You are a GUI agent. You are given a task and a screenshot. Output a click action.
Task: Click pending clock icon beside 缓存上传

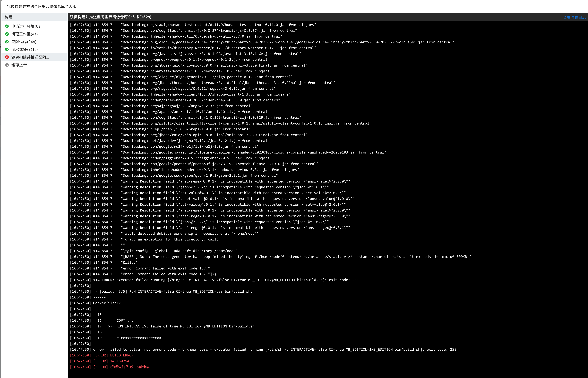point(7,65)
